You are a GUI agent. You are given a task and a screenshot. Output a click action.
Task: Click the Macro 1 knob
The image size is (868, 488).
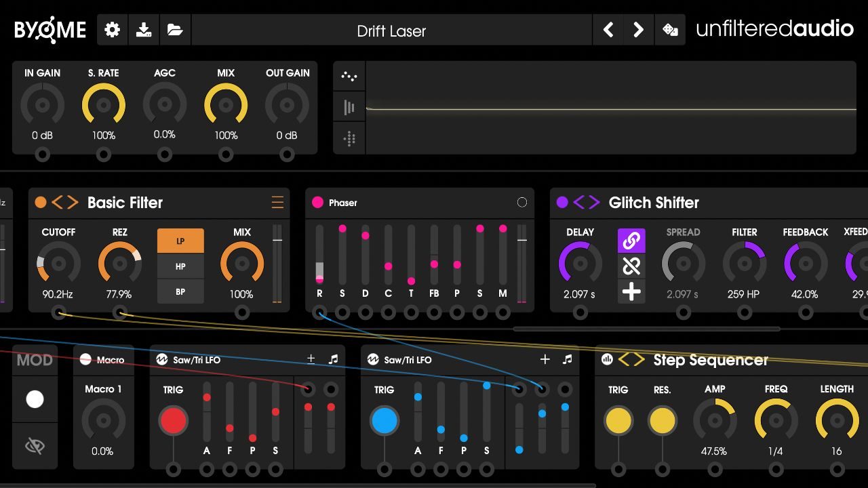click(x=103, y=420)
